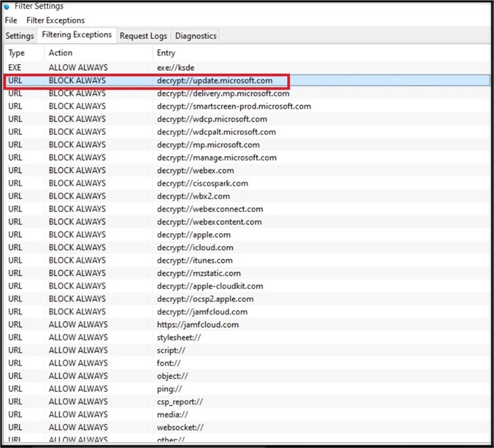Sort by the Action column header
The image size is (494, 448).
[60, 53]
